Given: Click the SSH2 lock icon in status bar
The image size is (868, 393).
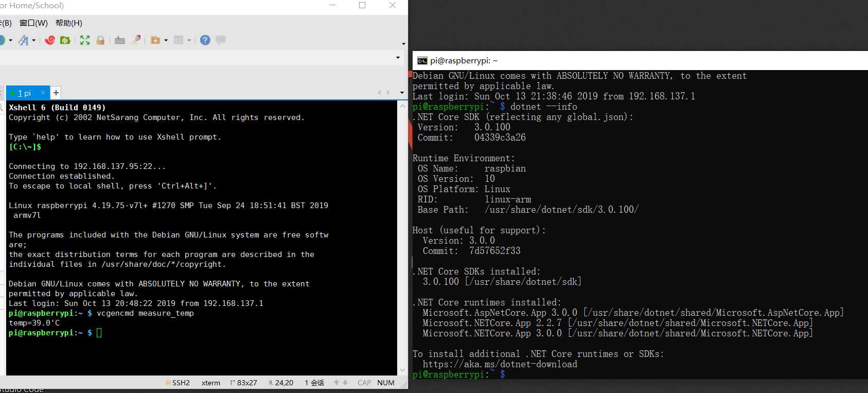Looking at the screenshot, I should [x=168, y=383].
